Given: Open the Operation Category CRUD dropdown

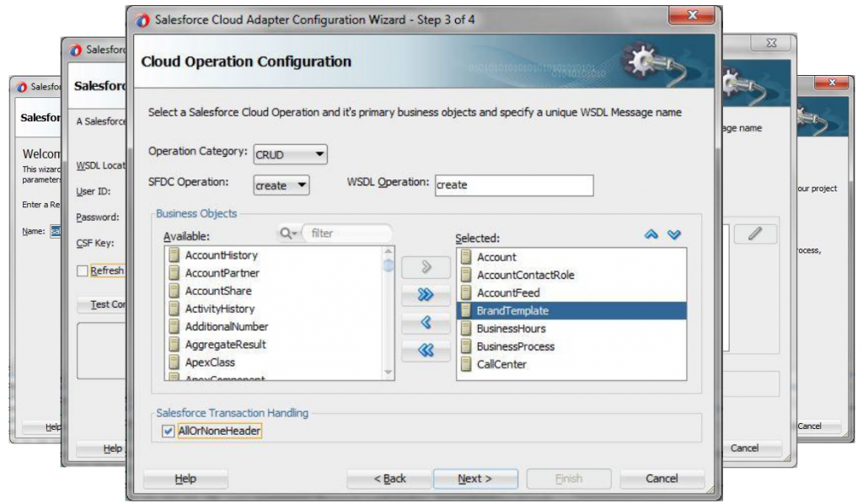Looking at the screenshot, I should click(x=290, y=155).
